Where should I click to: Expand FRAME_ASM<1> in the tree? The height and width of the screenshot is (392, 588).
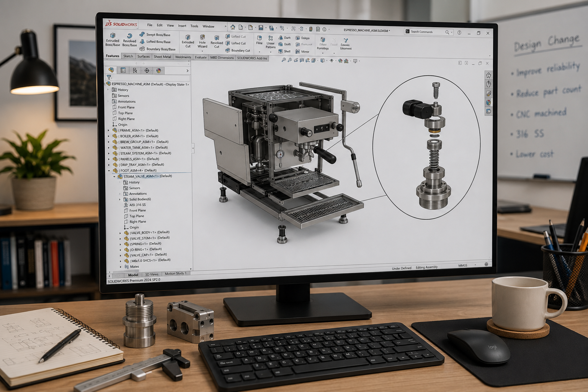109,131
